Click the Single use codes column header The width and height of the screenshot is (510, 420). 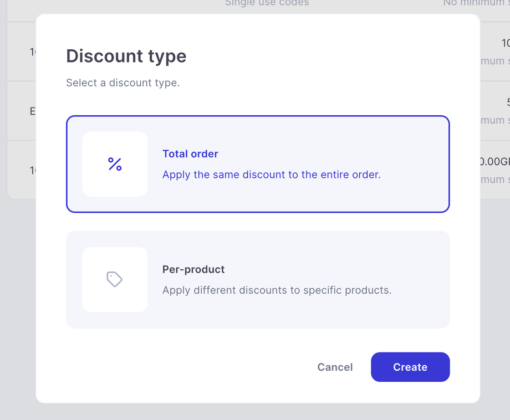267,4
